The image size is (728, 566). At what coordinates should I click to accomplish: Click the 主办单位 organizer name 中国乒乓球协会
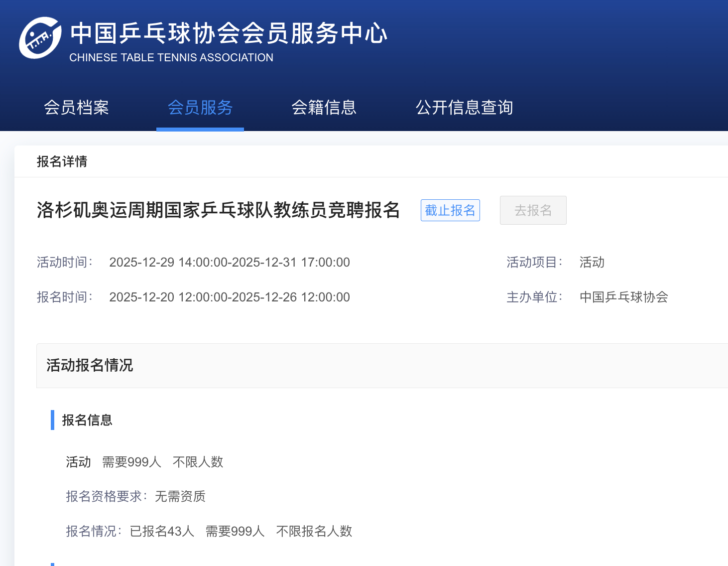pos(623,297)
